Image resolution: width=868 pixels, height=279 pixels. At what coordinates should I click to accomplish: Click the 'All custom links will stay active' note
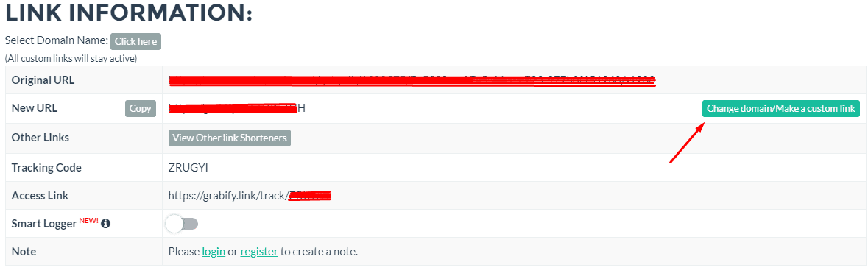tap(71, 58)
